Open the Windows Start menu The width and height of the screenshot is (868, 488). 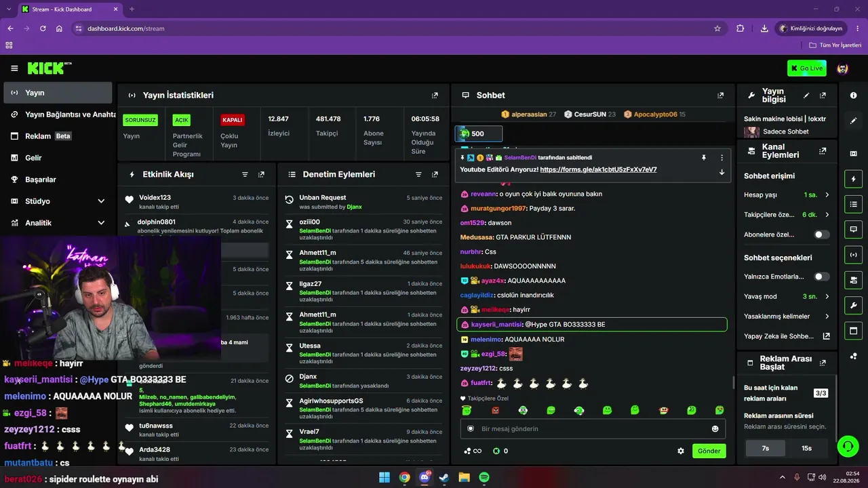(384, 477)
